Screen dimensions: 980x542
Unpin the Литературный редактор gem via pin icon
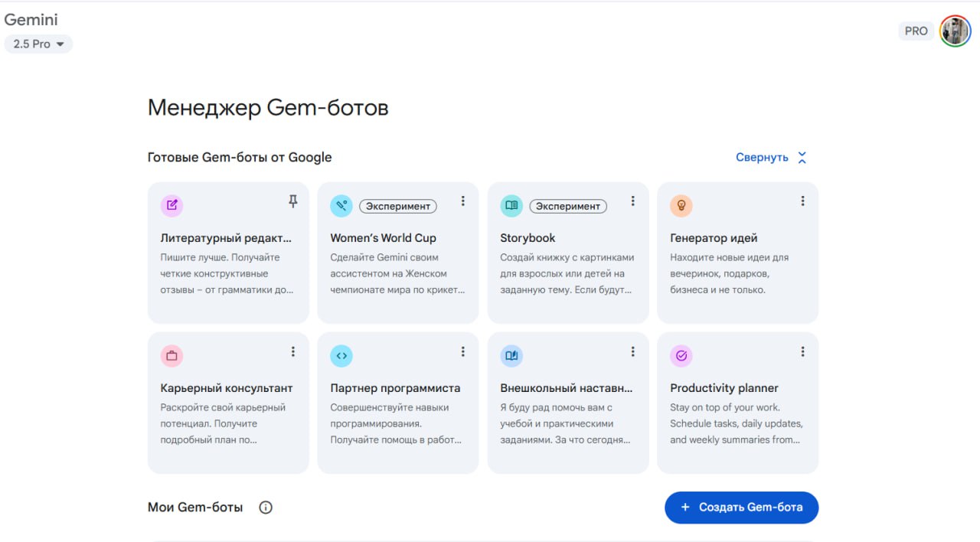[292, 201]
